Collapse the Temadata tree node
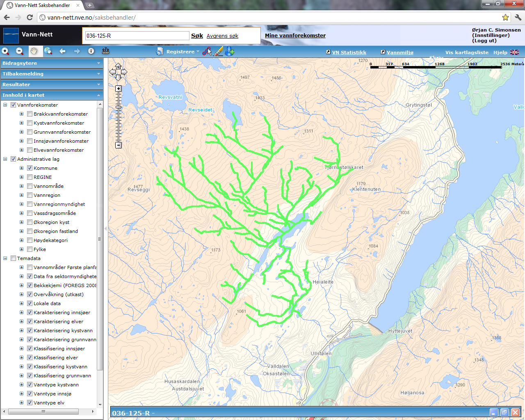This screenshot has width=525, height=420. pos(5,258)
